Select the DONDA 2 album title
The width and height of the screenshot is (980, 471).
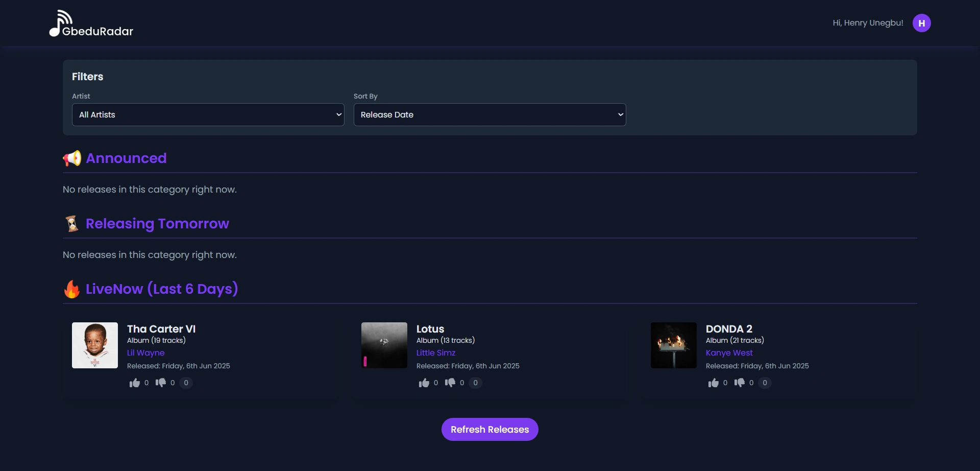click(x=729, y=329)
